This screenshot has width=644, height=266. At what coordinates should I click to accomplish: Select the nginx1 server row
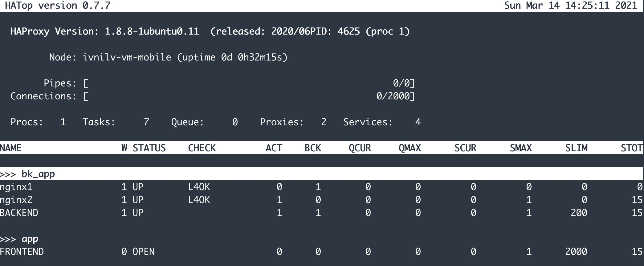pyautogui.click(x=16, y=187)
